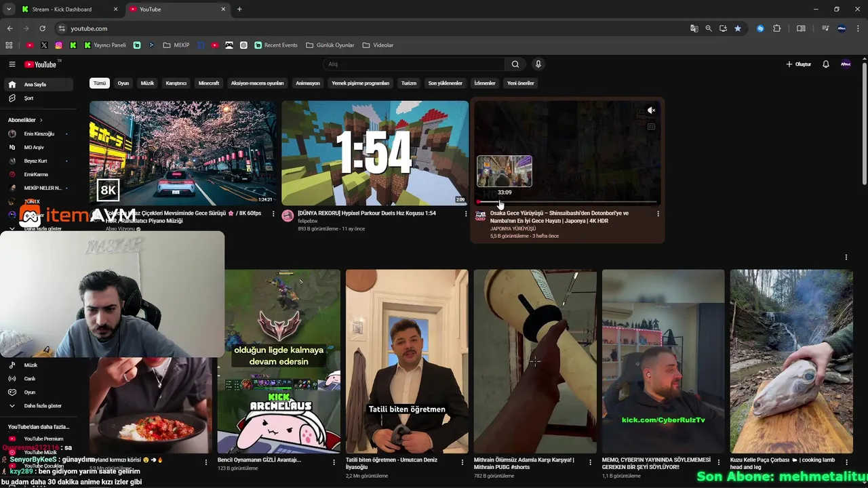The height and width of the screenshot is (488, 868).
Task: Open the Yayıncı Paneli bookmark
Action: pyautogui.click(x=105, y=45)
